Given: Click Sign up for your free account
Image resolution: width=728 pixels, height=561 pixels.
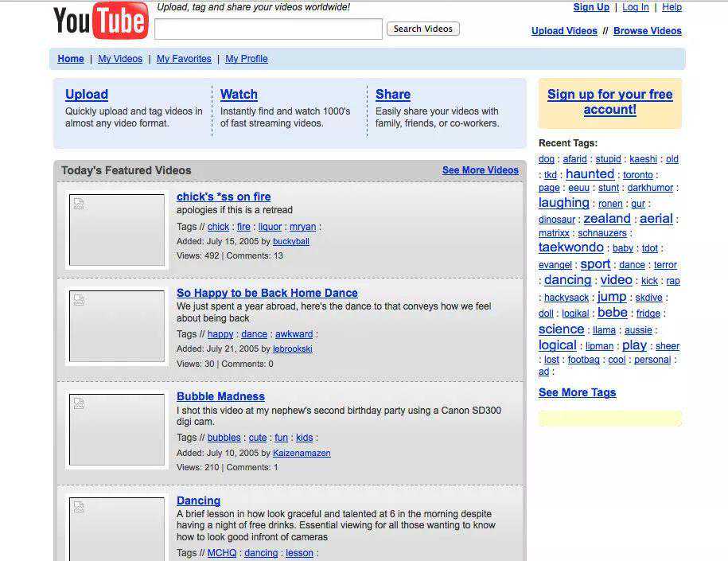Looking at the screenshot, I should pyautogui.click(x=609, y=102).
